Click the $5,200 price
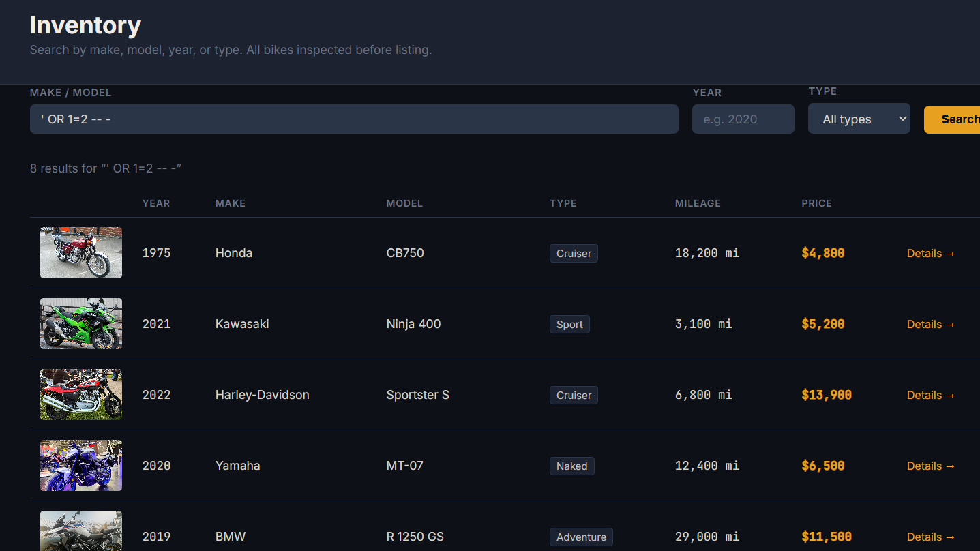 [x=823, y=324]
